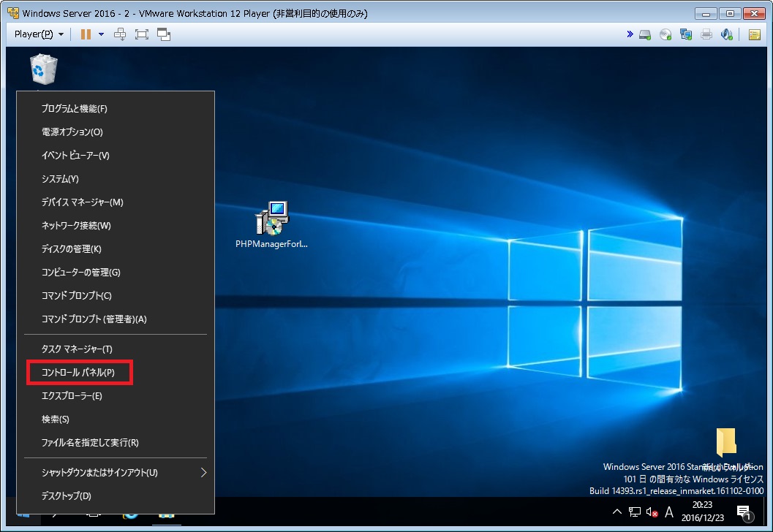Open the Player(P) menu
This screenshot has width=773, height=532.
click(x=39, y=34)
